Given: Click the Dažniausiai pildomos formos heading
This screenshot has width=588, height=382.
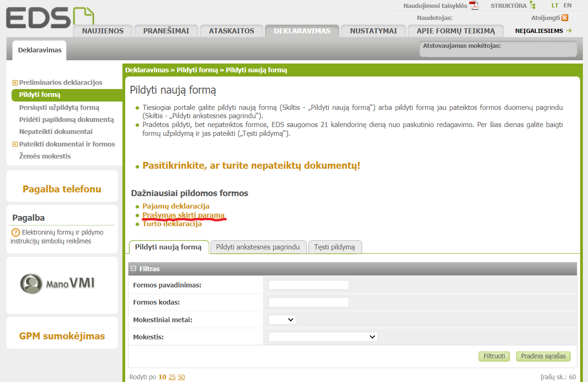Looking at the screenshot, I should tap(190, 193).
